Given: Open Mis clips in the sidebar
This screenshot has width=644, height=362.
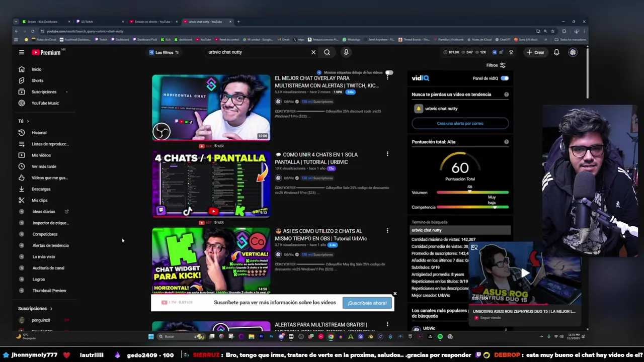Looking at the screenshot, I should tap(39, 200).
